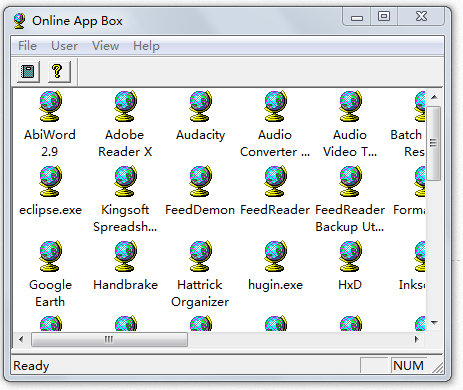Select the Audio Video T... globe icon

(x=350, y=106)
